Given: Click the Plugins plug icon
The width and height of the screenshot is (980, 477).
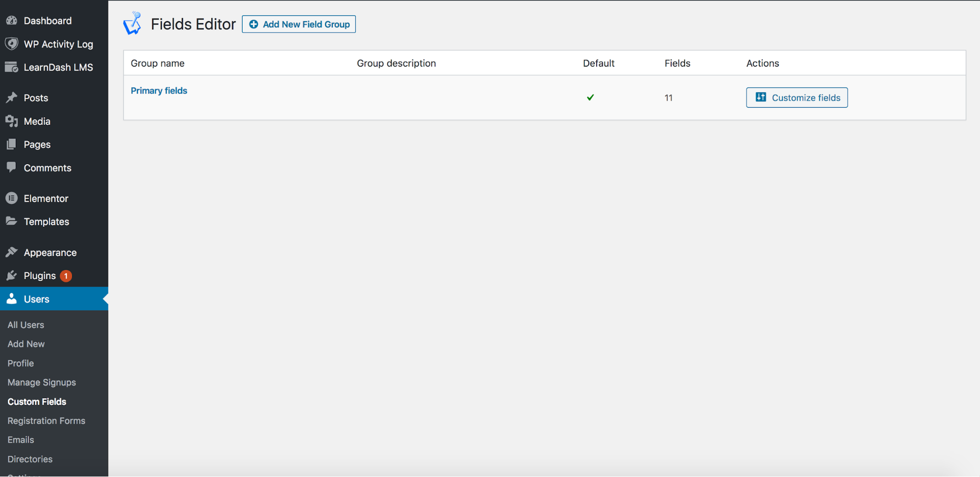Looking at the screenshot, I should [x=12, y=276].
